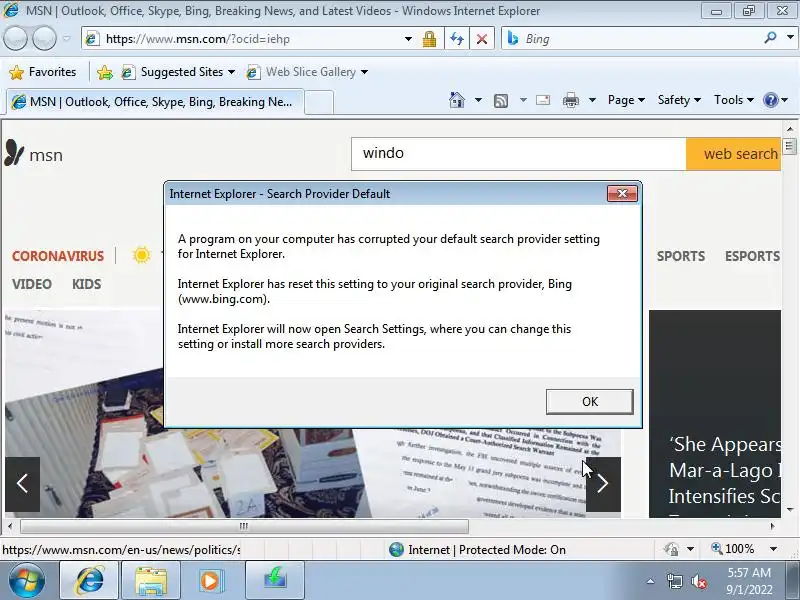The width and height of the screenshot is (800, 600).
Task: Open the Tools menu
Action: (733, 100)
